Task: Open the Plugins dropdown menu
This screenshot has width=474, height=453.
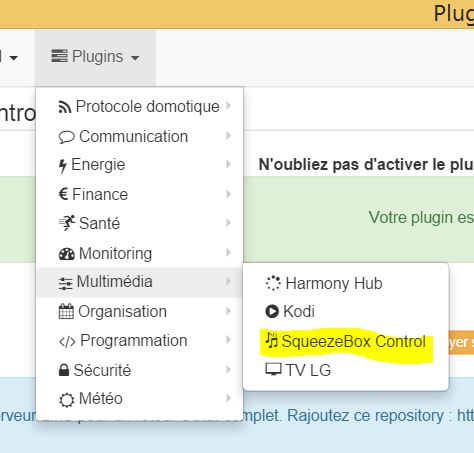Action: point(95,57)
